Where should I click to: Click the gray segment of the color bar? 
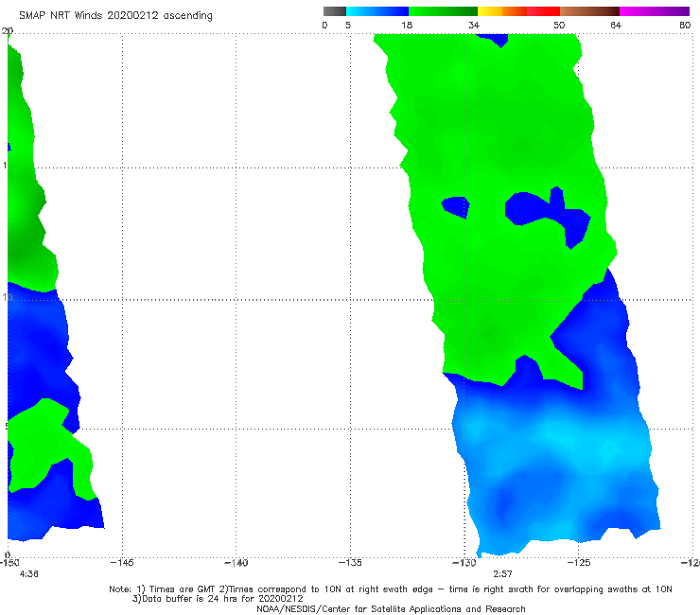click(x=335, y=11)
